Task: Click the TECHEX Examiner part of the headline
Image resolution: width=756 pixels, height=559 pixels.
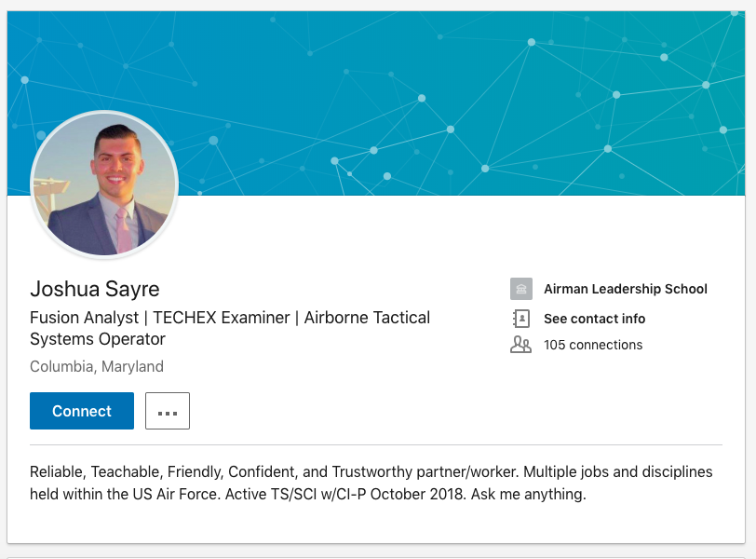Action: click(222, 318)
